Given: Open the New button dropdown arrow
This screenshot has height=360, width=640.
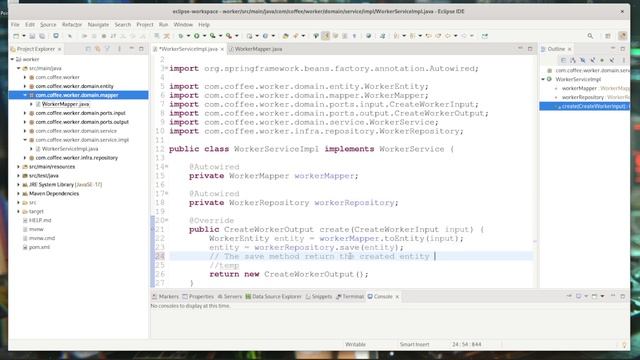Looking at the screenshot, I should coord(24,36).
